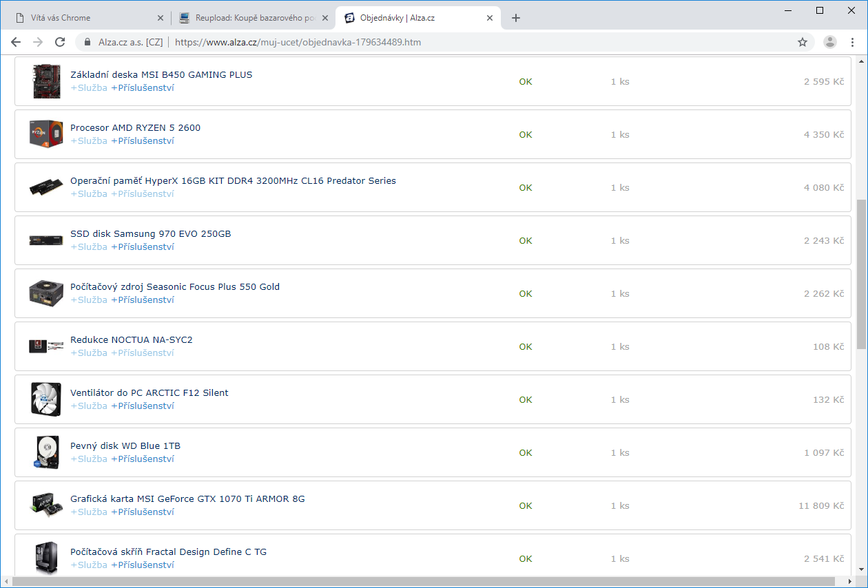Open the Chrome profile avatar icon
The height and width of the screenshot is (588, 868).
click(829, 42)
